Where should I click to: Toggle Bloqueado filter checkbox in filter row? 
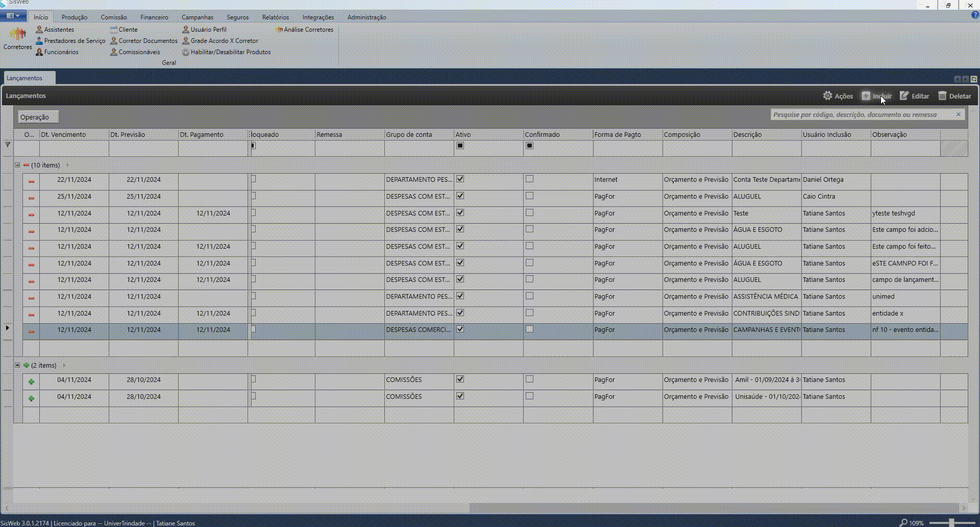click(x=253, y=146)
